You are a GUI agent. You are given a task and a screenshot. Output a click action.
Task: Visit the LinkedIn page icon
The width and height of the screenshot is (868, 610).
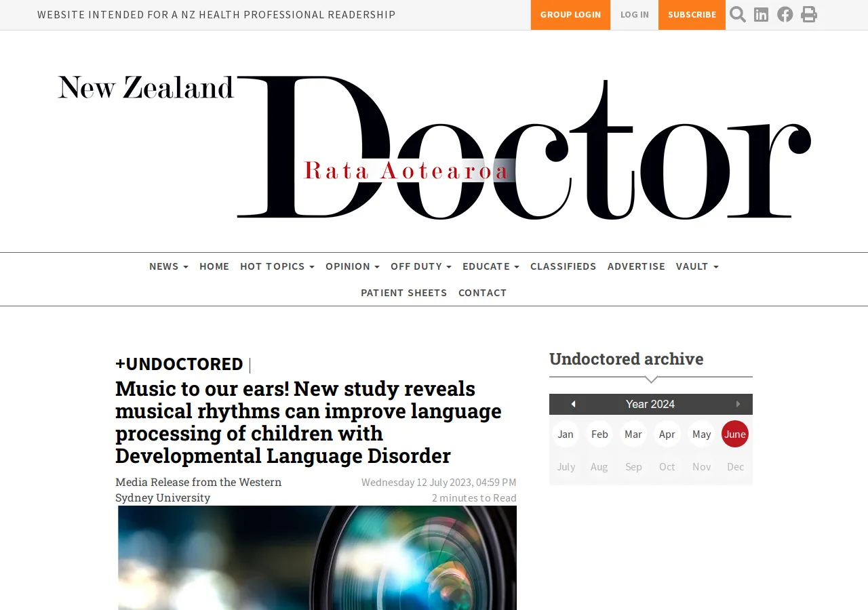761,14
